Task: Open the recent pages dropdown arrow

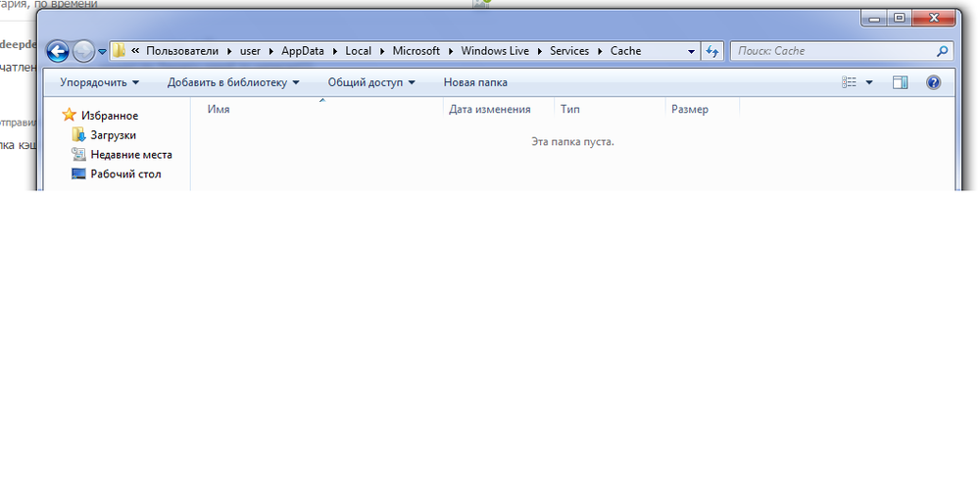Action: pyautogui.click(x=102, y=52)
